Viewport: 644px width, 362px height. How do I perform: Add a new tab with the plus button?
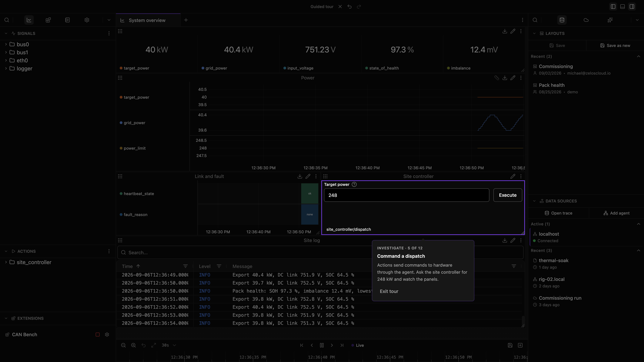click(186, 20)
